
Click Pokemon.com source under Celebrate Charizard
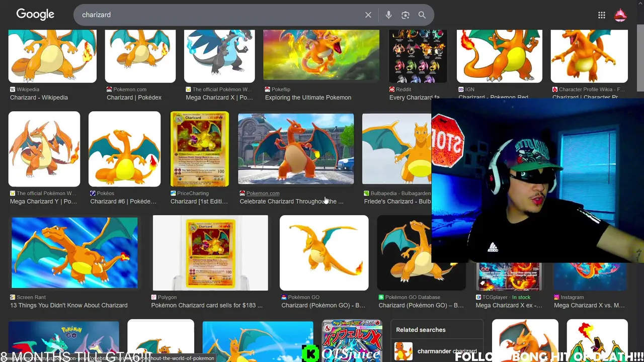[x=263, y=193]
